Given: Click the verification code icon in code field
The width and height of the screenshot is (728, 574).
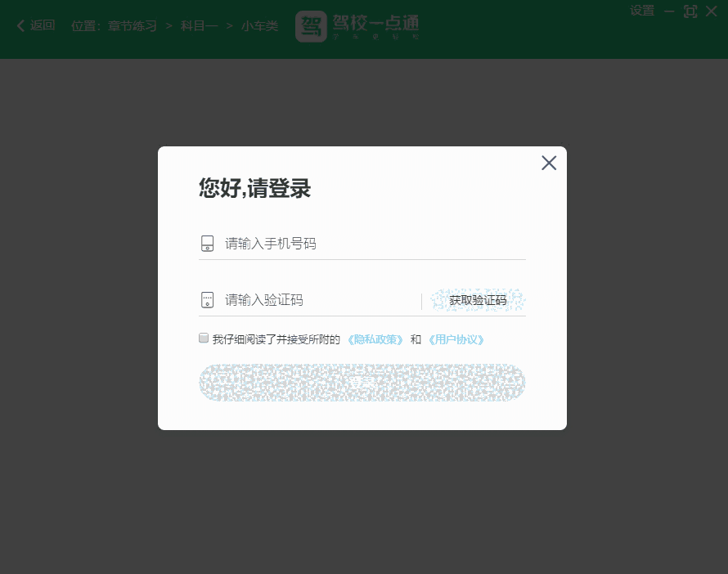Looking at the screenshot, I should (x=207, y=299).
